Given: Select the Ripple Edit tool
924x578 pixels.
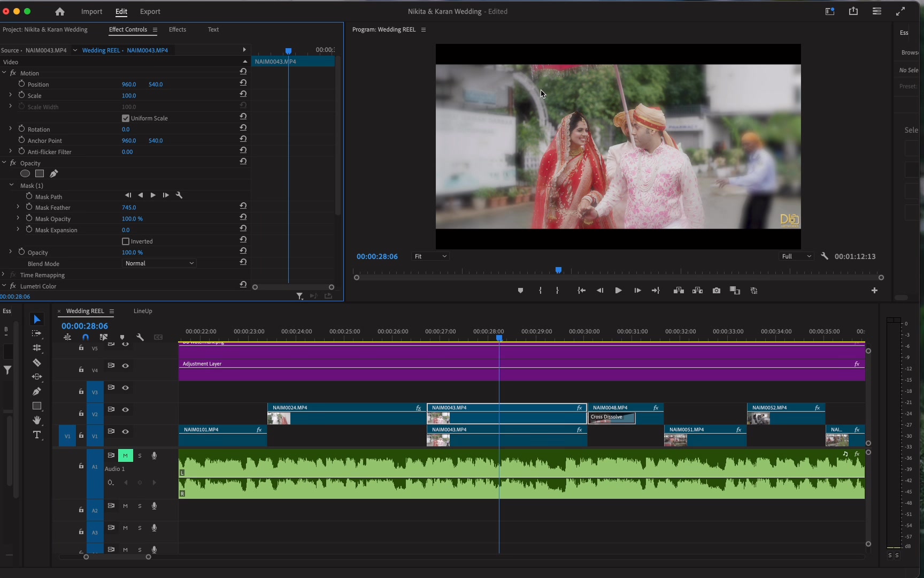Looking at the screenshot, I should click(37, 348).
